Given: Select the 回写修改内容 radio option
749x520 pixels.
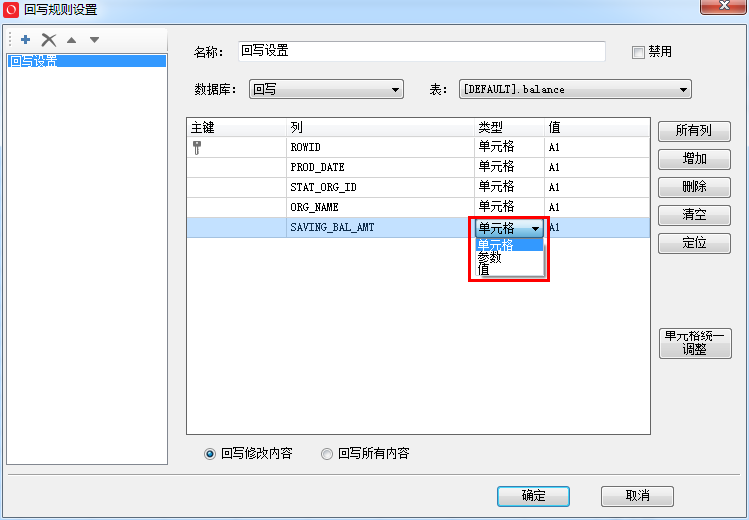Looking at the screenshot, I should [210, 454].
